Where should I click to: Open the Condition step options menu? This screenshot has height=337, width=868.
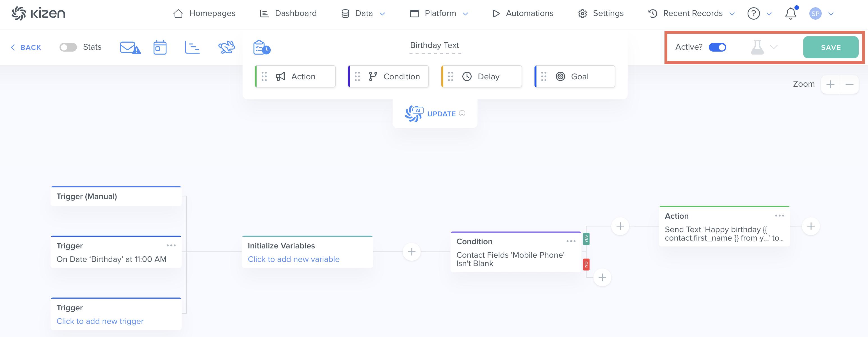(x=571, y=241)
